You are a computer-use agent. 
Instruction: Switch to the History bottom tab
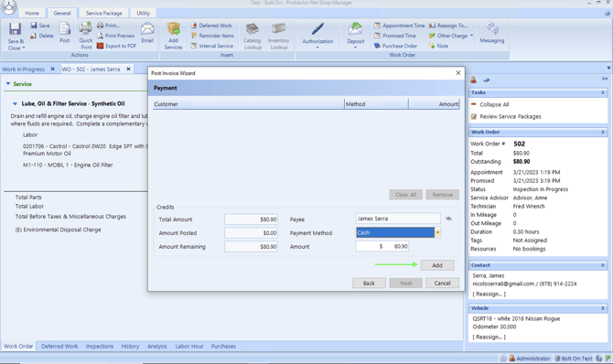click(130, 346)
